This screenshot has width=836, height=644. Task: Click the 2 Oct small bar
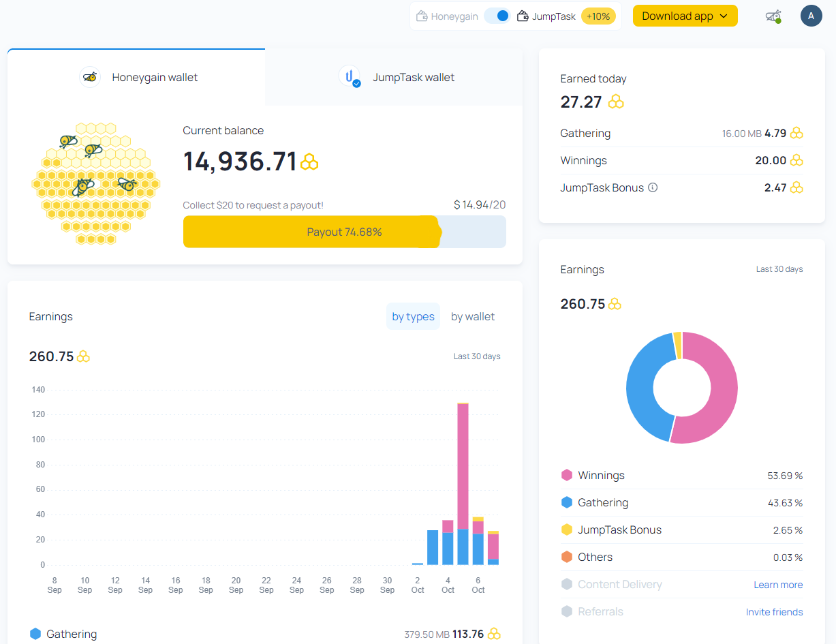418,564
